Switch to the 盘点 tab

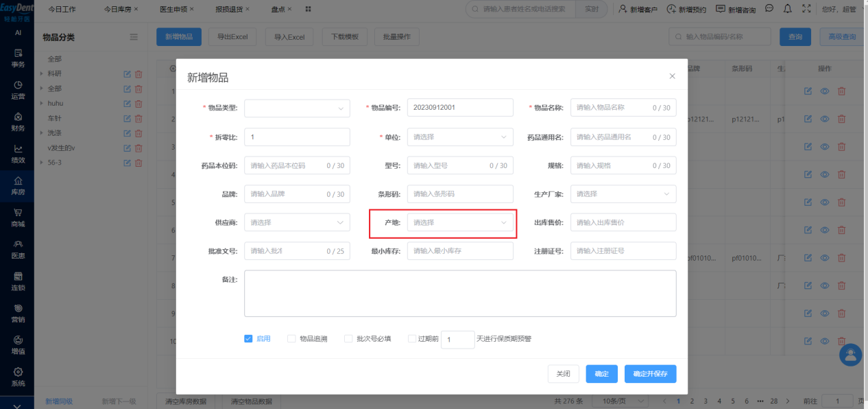tap(277, 10)
